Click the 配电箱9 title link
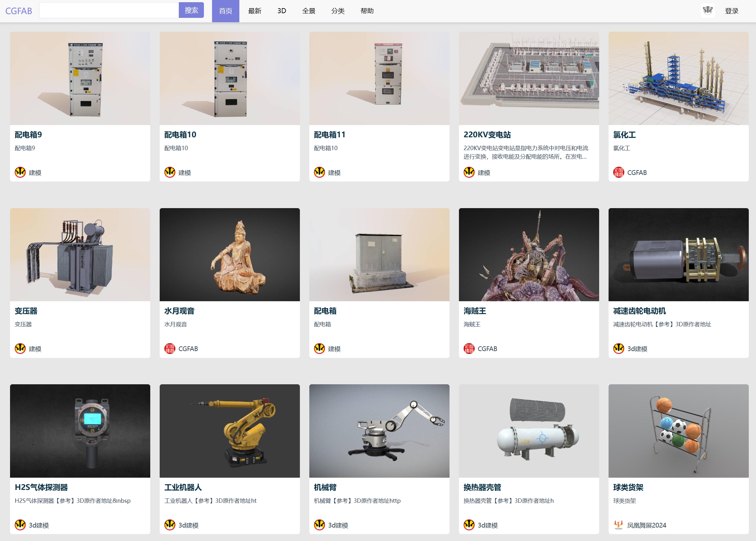This screenshot has height=541, width=756. pos(28,134)
